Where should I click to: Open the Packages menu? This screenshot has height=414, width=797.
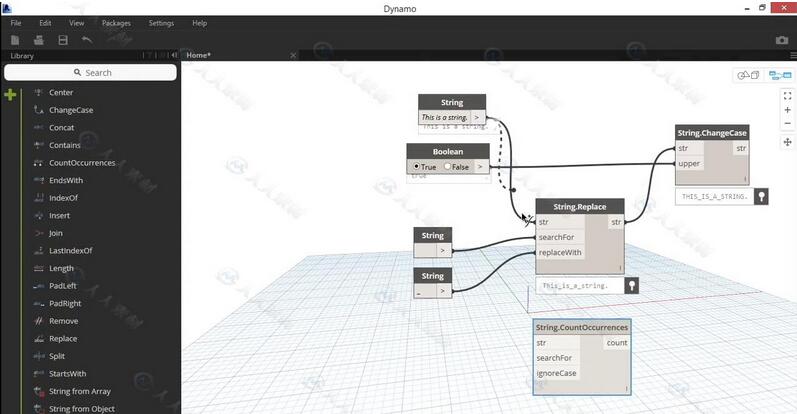tap(116, 22)
